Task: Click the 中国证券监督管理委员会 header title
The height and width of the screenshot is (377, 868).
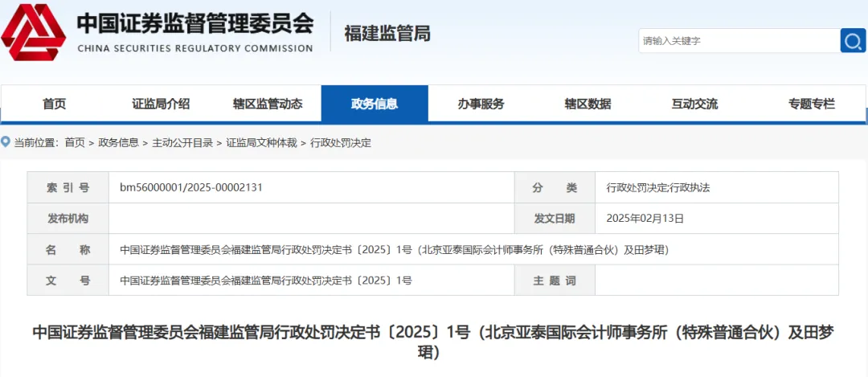Action: pos(194,23)
